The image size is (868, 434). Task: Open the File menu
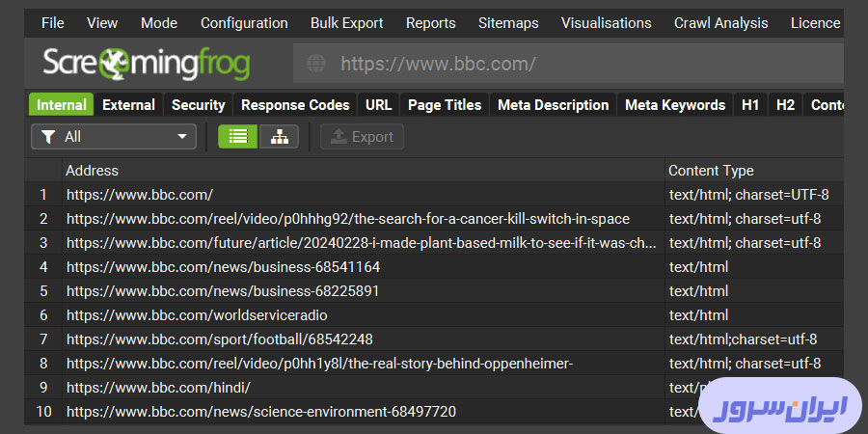click(53, 22)
